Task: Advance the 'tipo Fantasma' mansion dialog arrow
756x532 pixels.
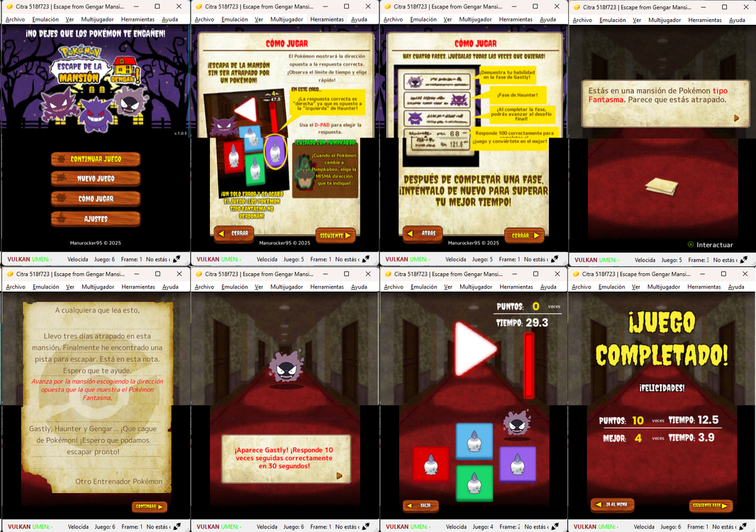Action: tap(736, 118)
